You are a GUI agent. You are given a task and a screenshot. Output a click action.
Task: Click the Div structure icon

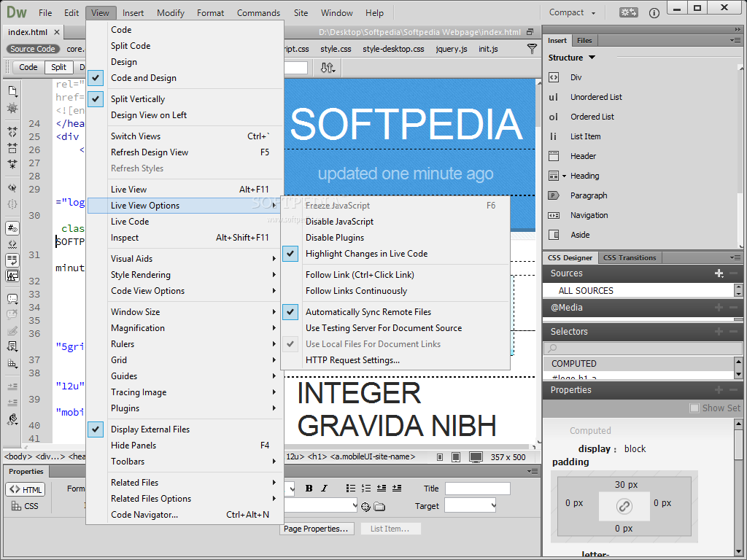tap(553, 77)
